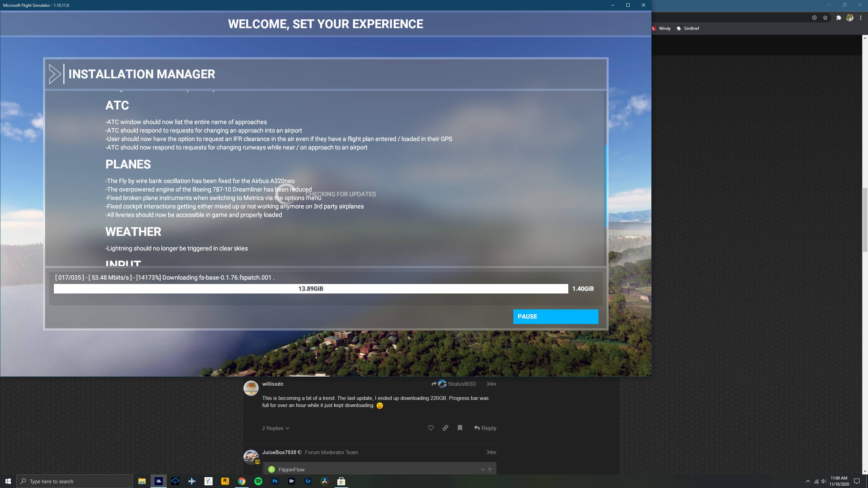Viewport: 868px width, 488px height.
Task: Click the liveries accessible in game note
Action: (x=194, y=215)
